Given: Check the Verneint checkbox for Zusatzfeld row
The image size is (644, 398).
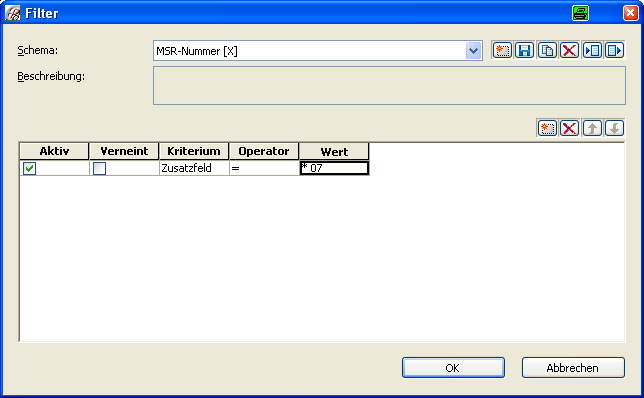Looking at the screenshot, I should pyautogui.click(x=99, y=168).
